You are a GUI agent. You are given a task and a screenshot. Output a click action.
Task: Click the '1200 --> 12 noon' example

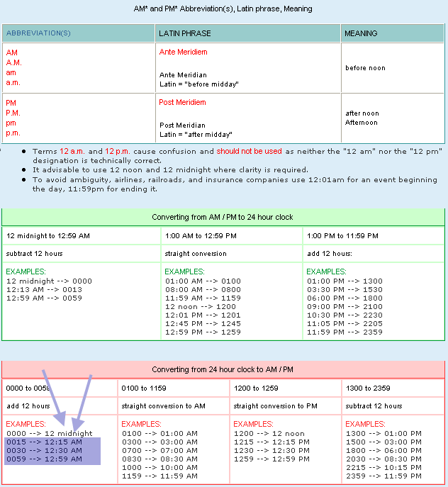(x=269, y=433)
